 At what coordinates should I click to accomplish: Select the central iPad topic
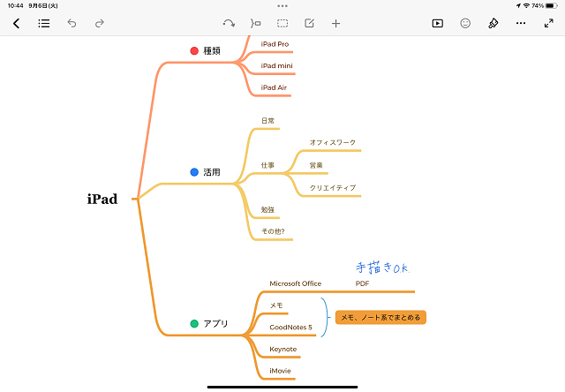[x=102, y=199]
